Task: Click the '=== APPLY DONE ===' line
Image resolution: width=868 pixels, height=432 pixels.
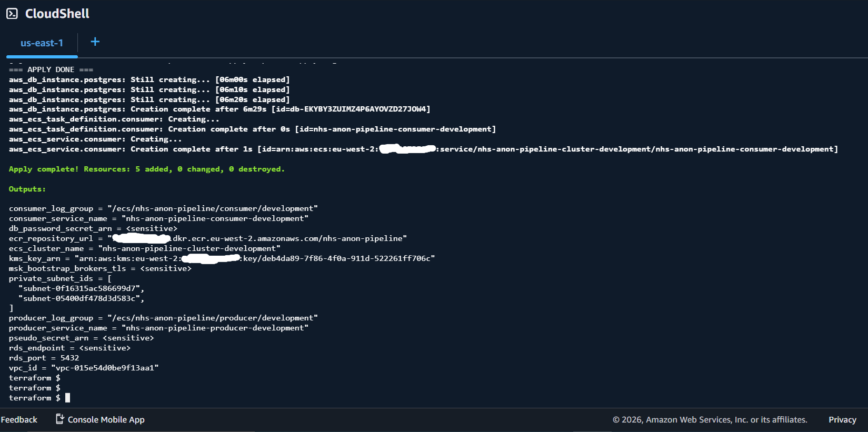Action: coord(51,69)
